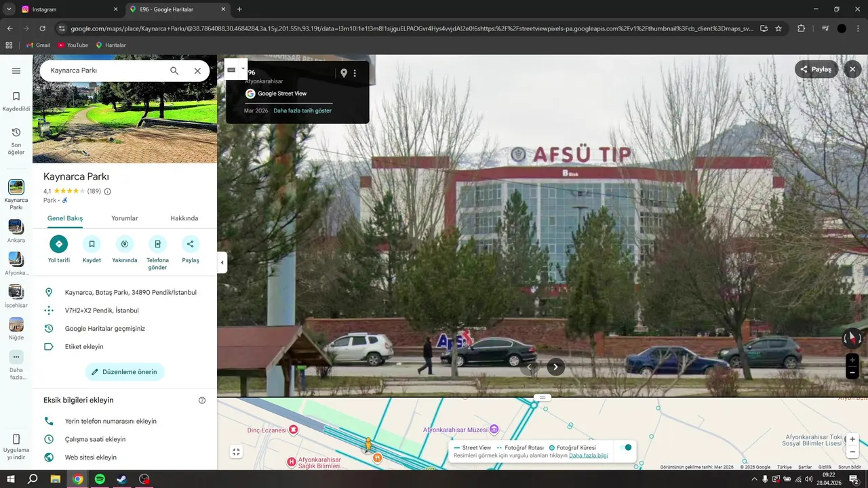Image resolution: width=868 pixels, height=488 pixels.
Task: Click Etiket ekleyin
Action: (x=125, y=346)
